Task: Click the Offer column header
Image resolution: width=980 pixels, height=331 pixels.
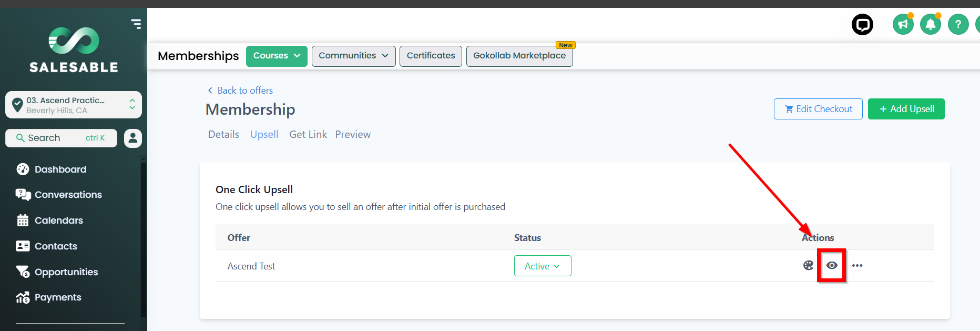Action: click(239, 238)
